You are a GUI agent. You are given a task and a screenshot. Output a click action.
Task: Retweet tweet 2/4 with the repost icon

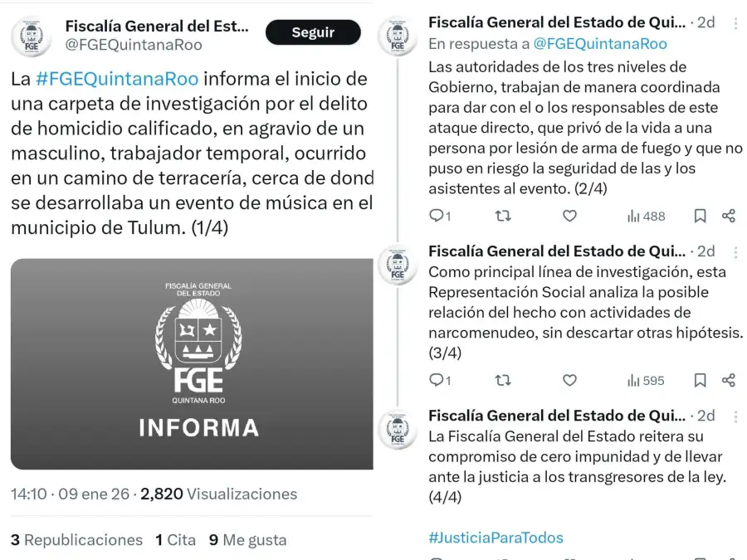tap(503, 216)
